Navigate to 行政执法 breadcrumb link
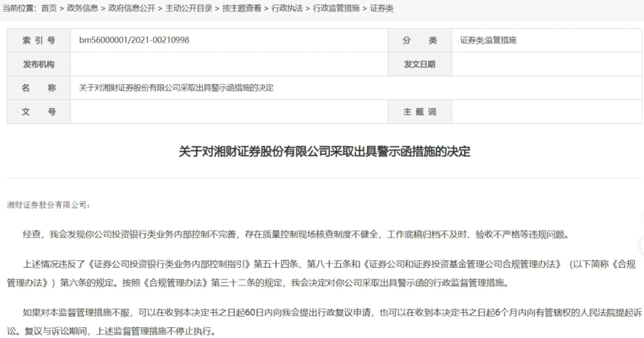This screenshot has width=644, height=338. 287,8
